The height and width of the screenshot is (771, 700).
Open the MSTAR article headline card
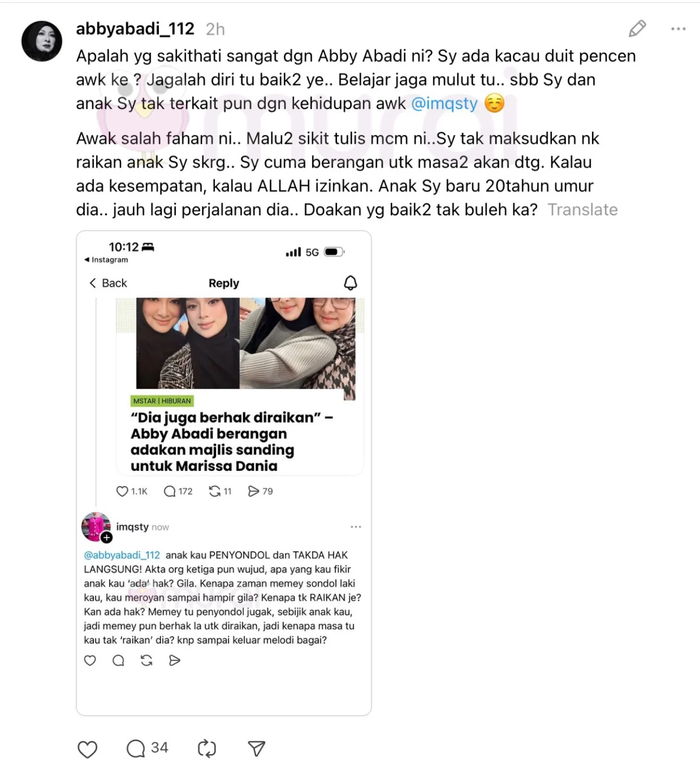240,386
